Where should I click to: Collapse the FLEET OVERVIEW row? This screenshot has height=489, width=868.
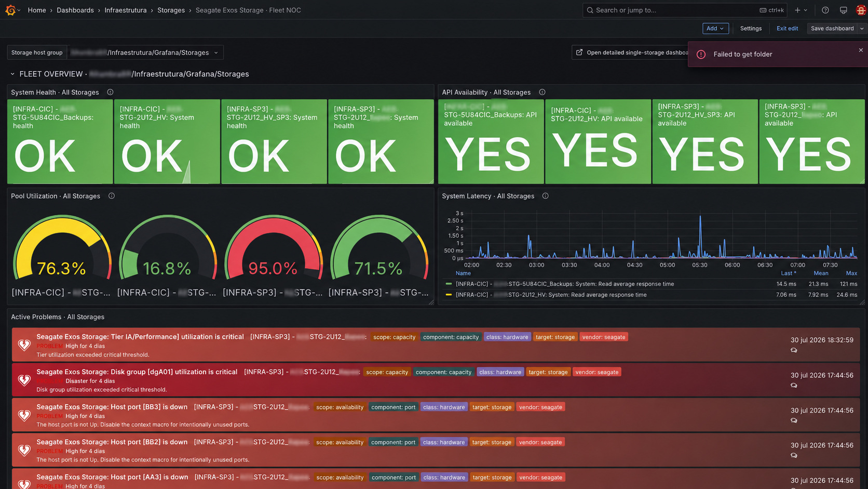[x=12, y=74]
